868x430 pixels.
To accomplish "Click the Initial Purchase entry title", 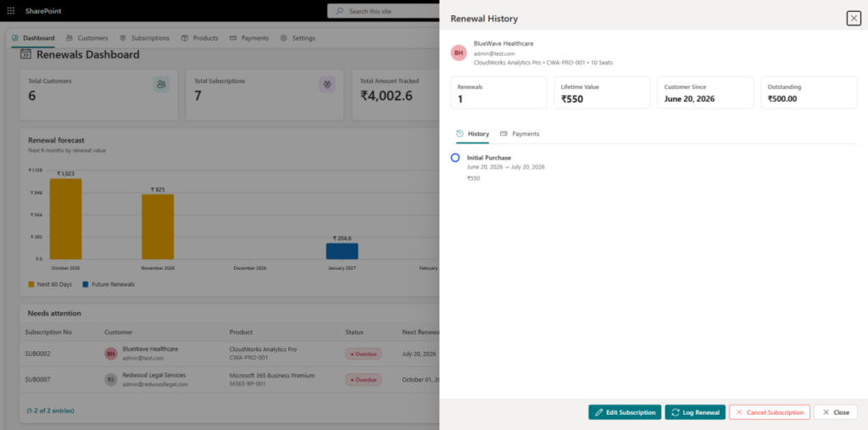I will 489,158.
